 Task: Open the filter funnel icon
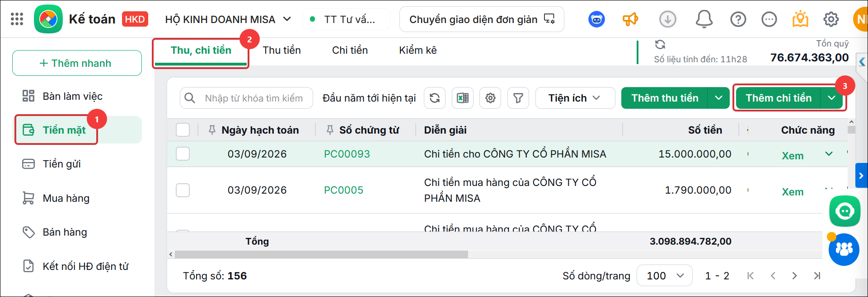(x=518, y=98)
